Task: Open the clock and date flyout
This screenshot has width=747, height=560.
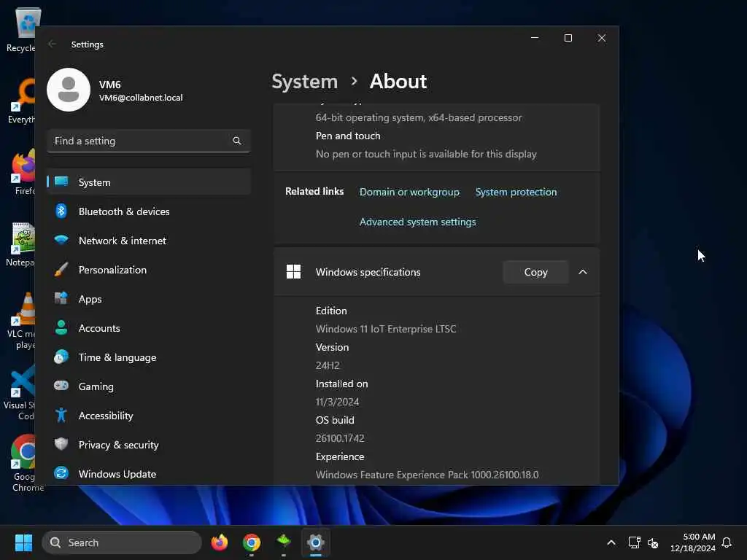Action: click(693, 542)
